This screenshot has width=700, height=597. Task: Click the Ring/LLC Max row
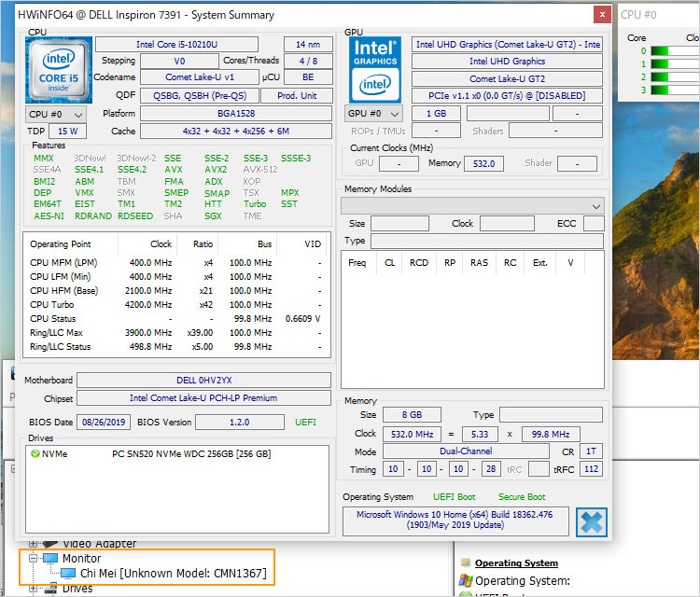coord(175,332)
